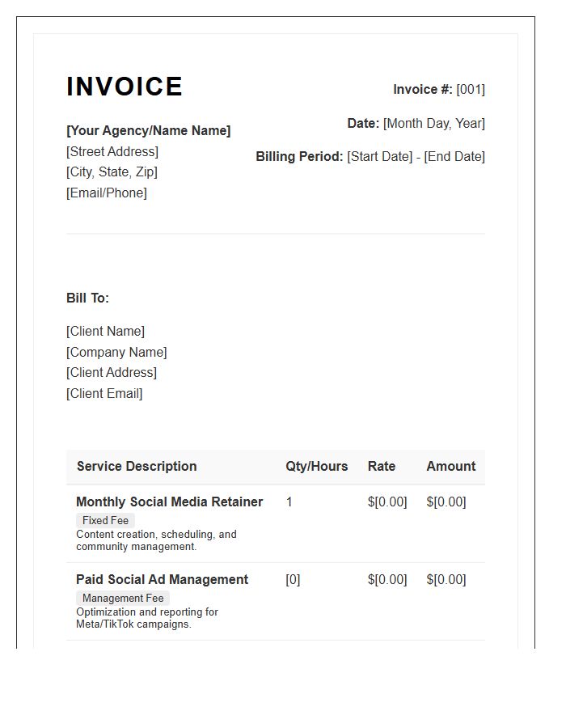Viewport: 566px width, 728px height.
Task: Click the Billing Period label
Action: click(x=299, y=156)
